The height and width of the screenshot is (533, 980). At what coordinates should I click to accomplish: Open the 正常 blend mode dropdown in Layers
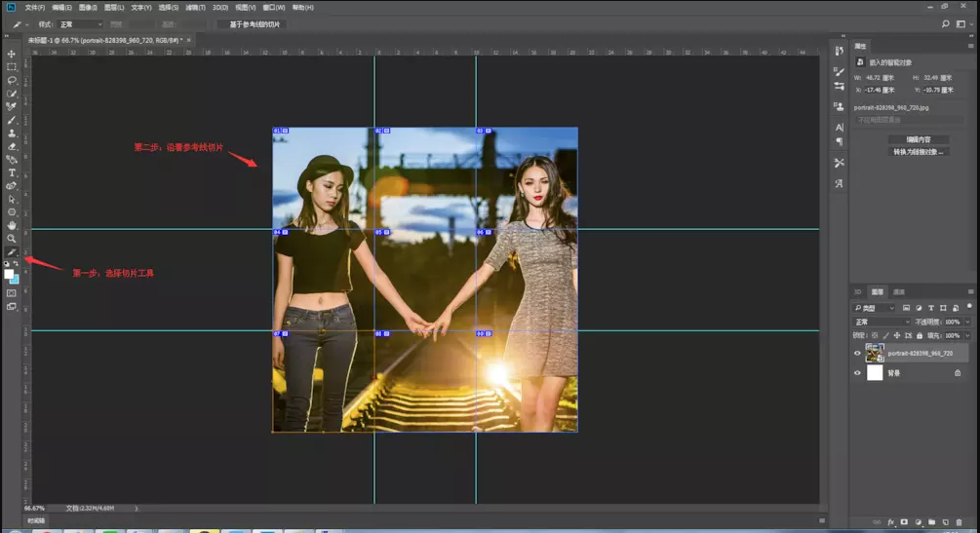point(882,322)
